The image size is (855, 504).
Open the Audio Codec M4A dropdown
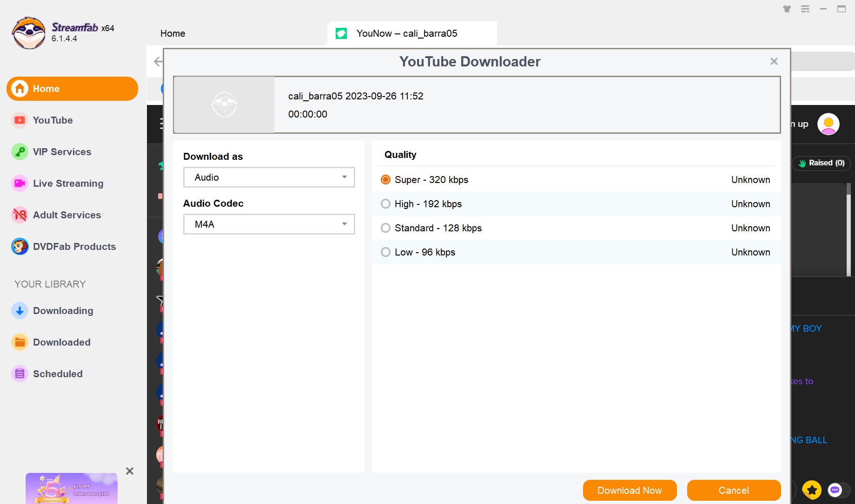[x=269, y=224]
